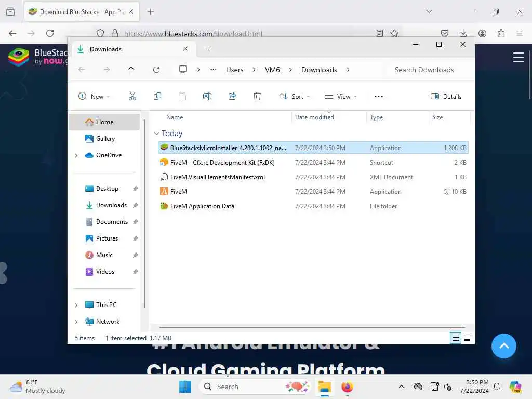Click the Share icon in Explorer toolbar
This screenshot has width=532, height=399.
[x=232, y=96]
